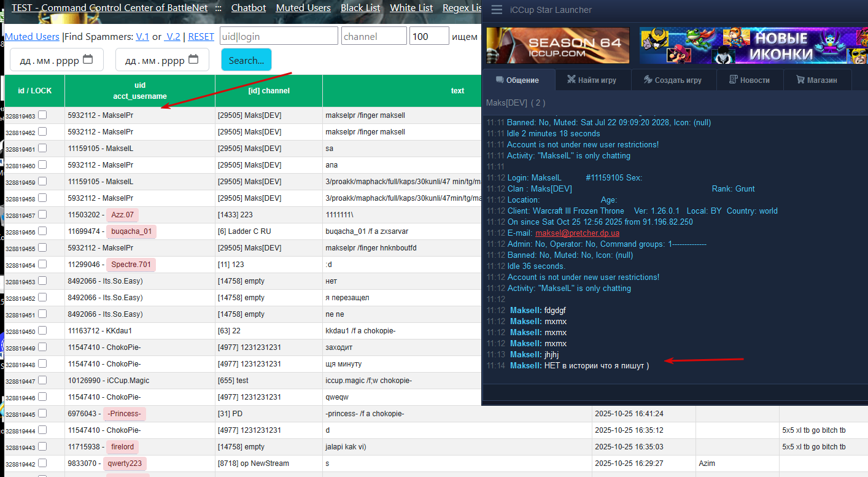Click the [id] channel column header
This screenshot has height=477, width=868.
click(269, 91)
